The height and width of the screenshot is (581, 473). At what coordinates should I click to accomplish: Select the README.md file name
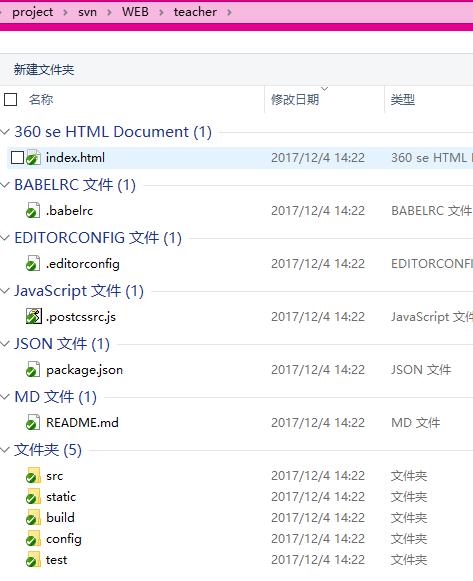[82, 423]
